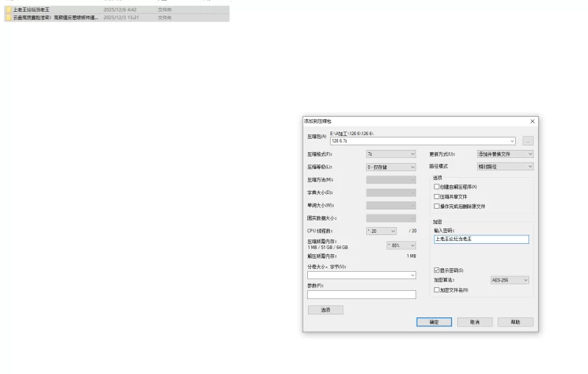Open the 压缩格式 dropdown showing 7z
The height and width of the screenshot is (374, 588).
[x=391, y=154]
